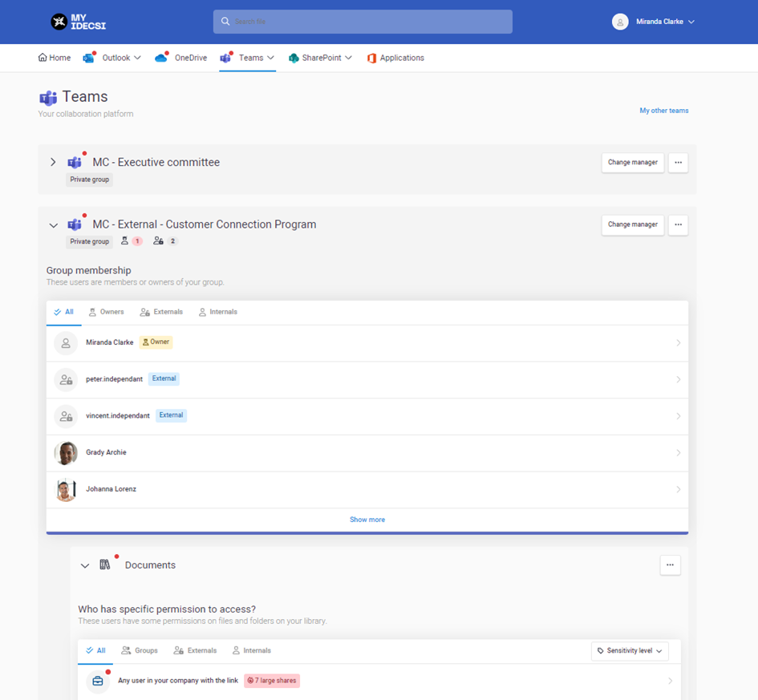
Task: Open the Applications icon
Action: (371, 58)
